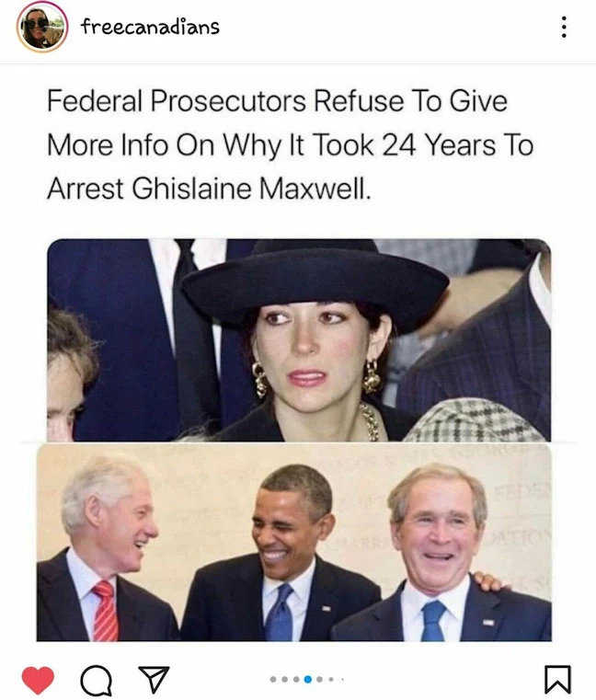The image size is (596, 700).
Task: Save post with the bookmark icon
Action: click(557, 680)
